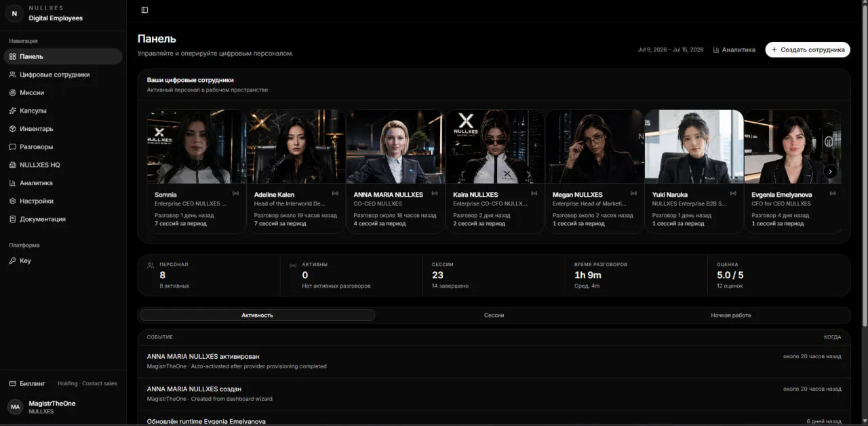Click the Сессии stat showing 23

click(494, 275)
